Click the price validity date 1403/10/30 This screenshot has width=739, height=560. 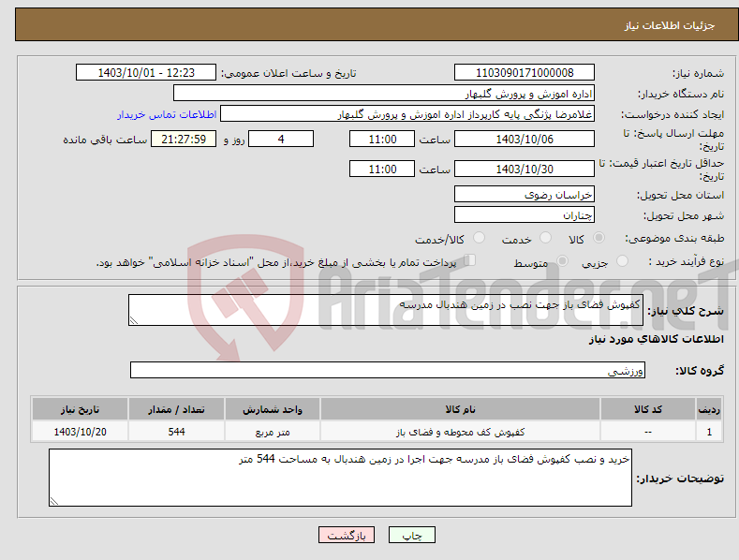(525, 169)
